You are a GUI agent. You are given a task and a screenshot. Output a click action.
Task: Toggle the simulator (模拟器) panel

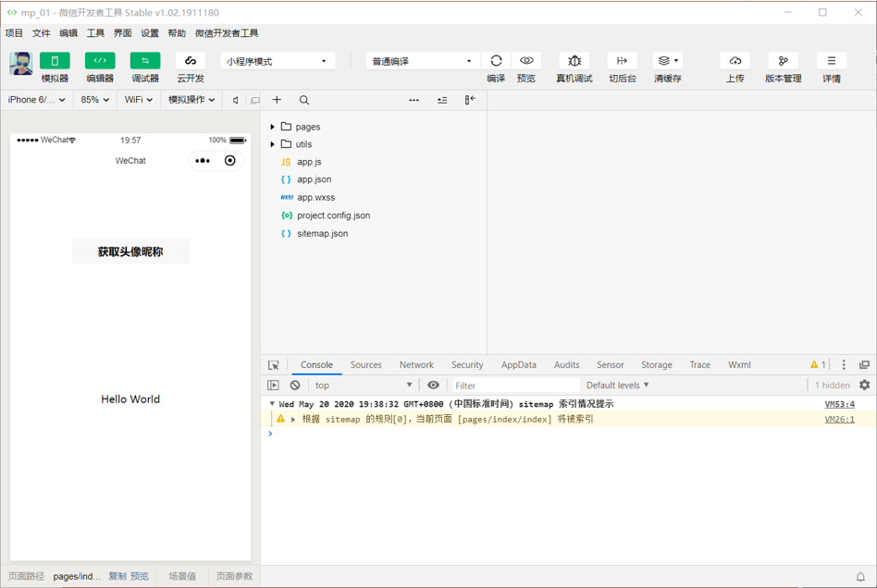(55, 60)
